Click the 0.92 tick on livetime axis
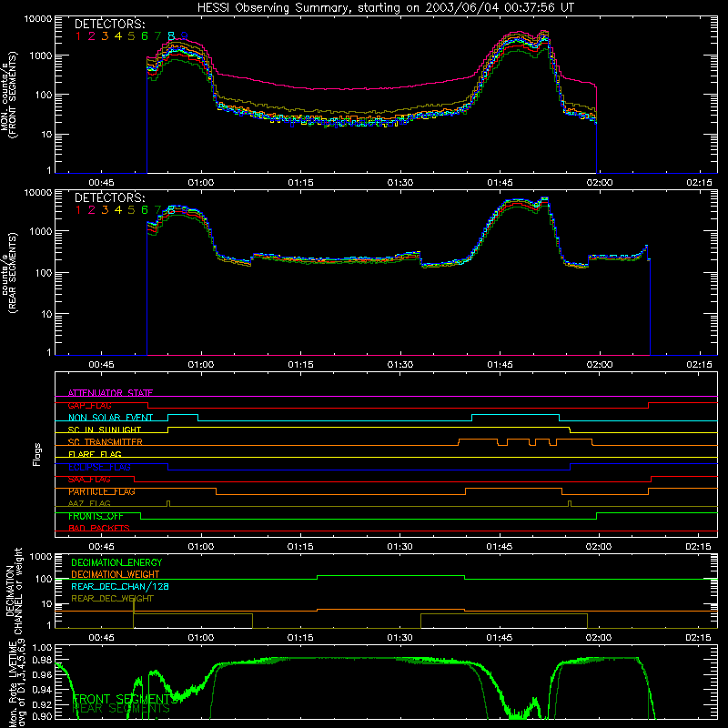This screenshot has height=728, width=728. 43,703
